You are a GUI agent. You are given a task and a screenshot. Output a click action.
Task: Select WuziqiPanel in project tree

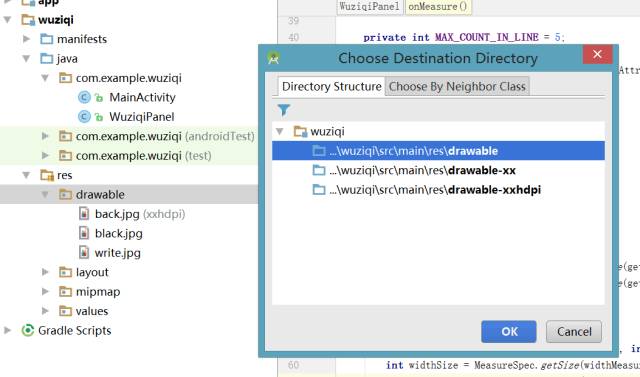pos(142,117)
